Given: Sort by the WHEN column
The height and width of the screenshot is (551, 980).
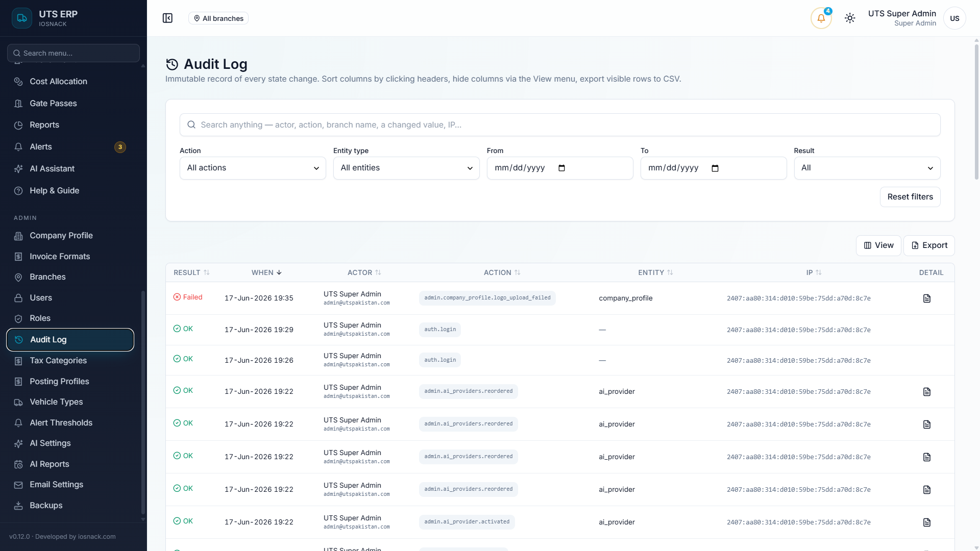Looking at the screenshot, I should (266, 273).
